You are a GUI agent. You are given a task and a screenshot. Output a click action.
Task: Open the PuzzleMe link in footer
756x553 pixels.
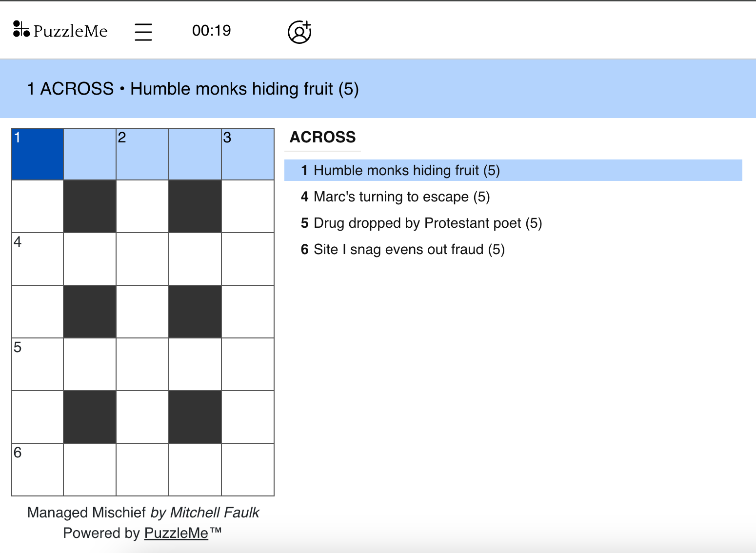176,533
